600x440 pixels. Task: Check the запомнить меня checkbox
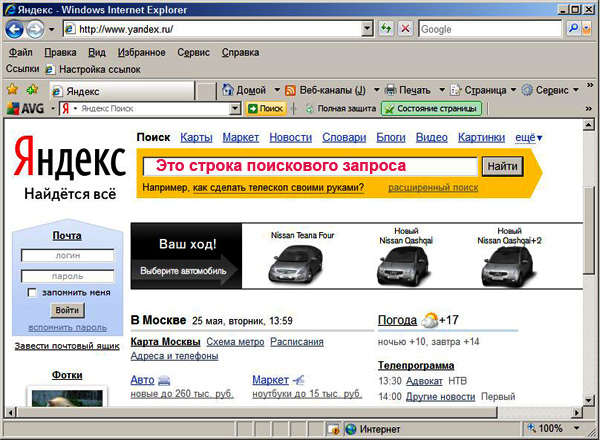32,293
